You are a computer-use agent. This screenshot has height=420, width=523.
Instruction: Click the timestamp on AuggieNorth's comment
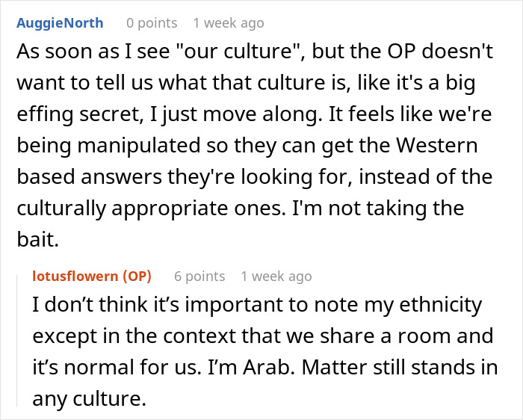228,22
